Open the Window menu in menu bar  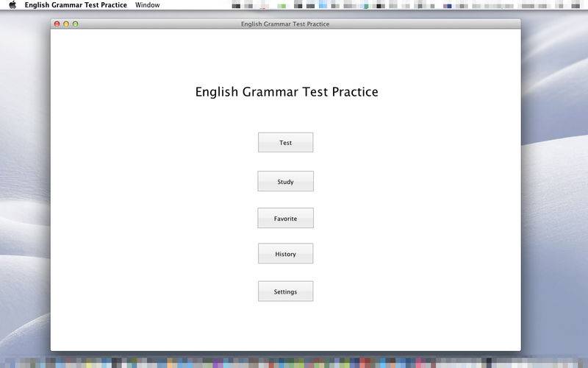point(148,5)
